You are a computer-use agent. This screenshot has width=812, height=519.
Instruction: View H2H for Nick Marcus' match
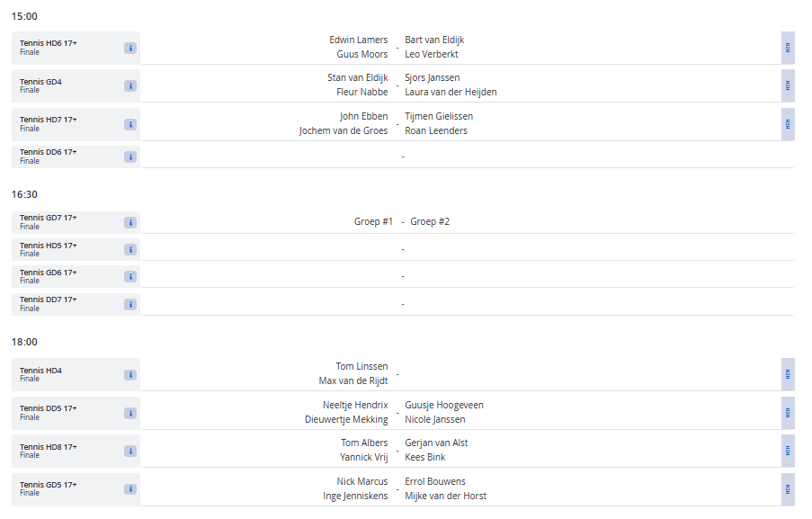[788, 490]
